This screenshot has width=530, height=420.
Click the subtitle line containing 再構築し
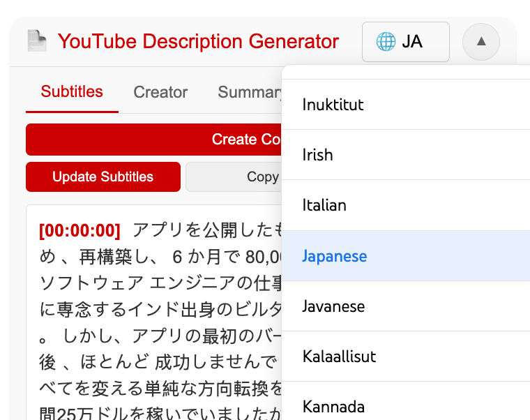click(160, 257)
